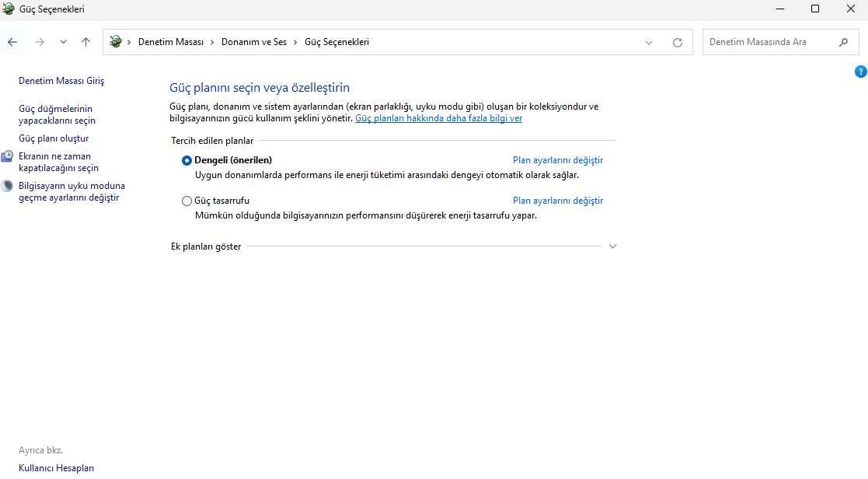Image resolution: width=868 pixels, height=479 pixels.
Task: Open Güç planı oluştur from the sidebar
Action: tap(54, 138)
